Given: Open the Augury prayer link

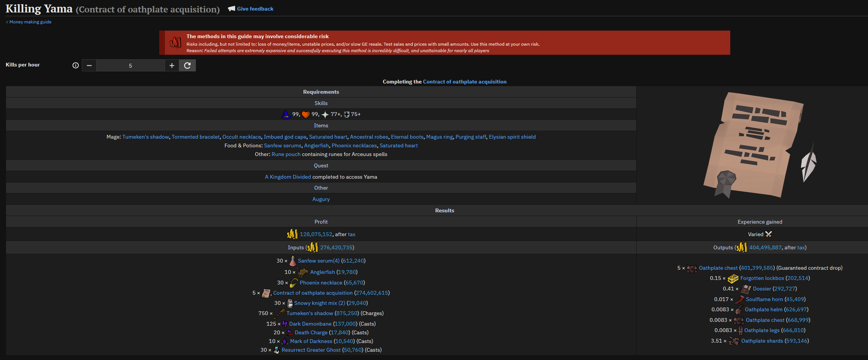Looking at the screenshot, I should click(321, 199).
